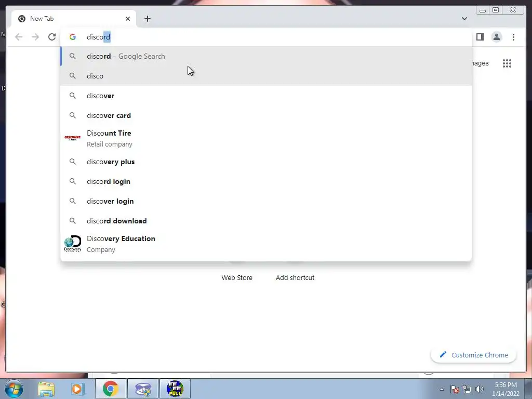The width and height of the screenshot is (532, 399).
Task: Show hidden tray icons arrow
Action: pos(442,389)
